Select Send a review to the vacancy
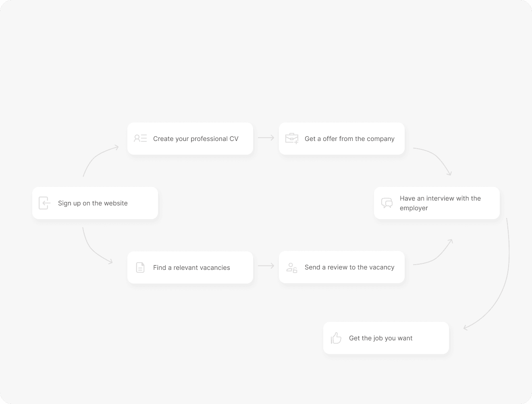Image resolution: width=532 pixels, height=404 pixels. [342, 267]
